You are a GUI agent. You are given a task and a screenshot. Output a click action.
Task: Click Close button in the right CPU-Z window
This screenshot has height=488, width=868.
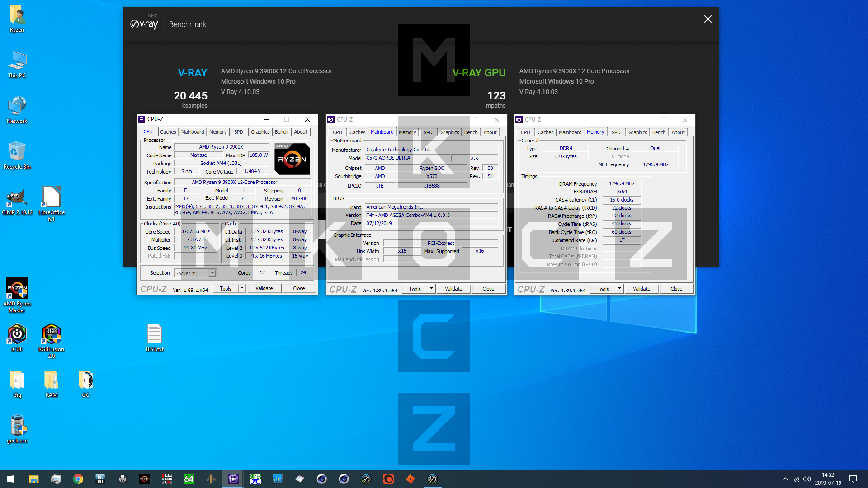click(676, 289)
